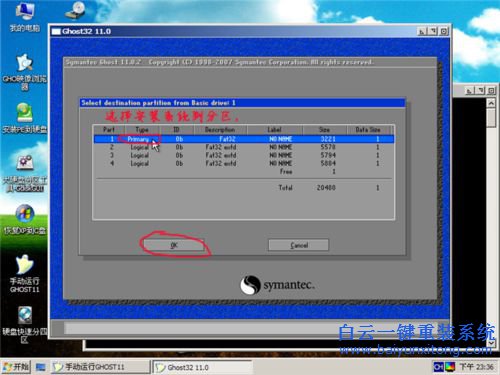Click the Cancel button in Ghost dialog
500x375 pixels.
pos(298,245)
